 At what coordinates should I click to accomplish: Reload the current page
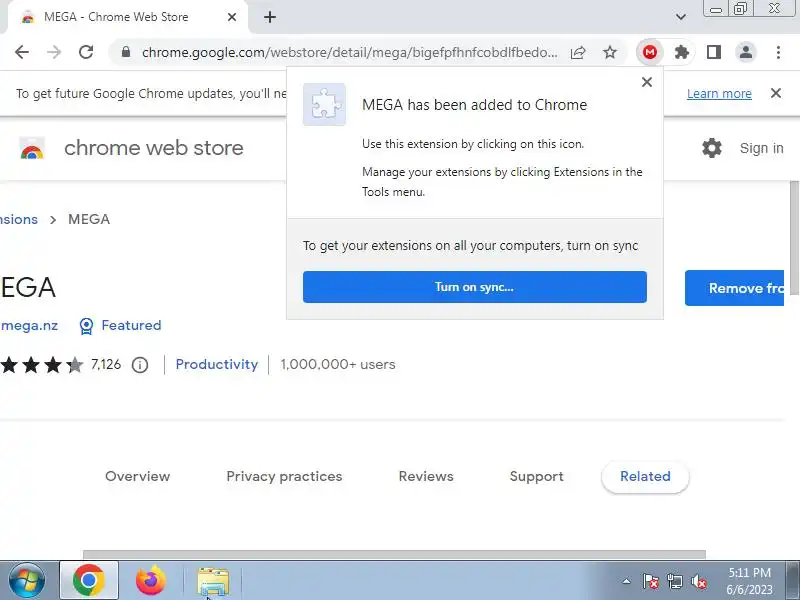tap(86, 52)
